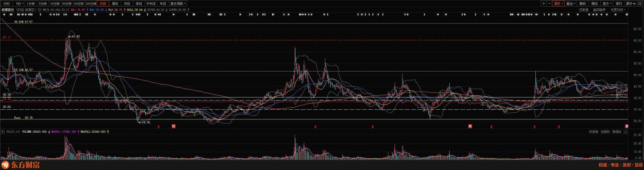
Task: Click the BOLL:38.04 value label
Action: 135,10
